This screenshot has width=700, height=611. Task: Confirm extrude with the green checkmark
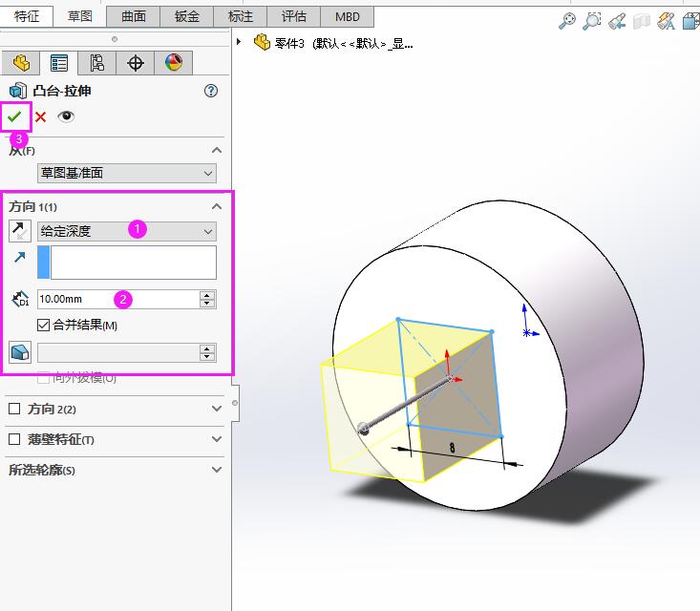(14, 116)
